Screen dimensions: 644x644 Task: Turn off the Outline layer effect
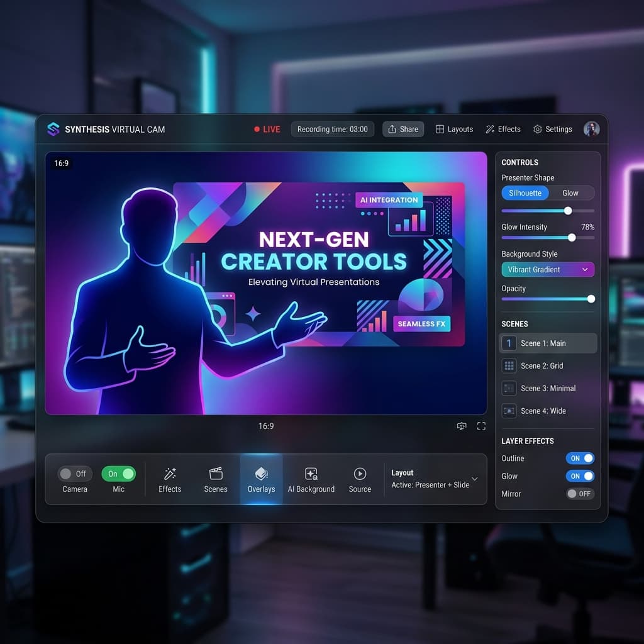pyautogui.click(x=579, y=458)
